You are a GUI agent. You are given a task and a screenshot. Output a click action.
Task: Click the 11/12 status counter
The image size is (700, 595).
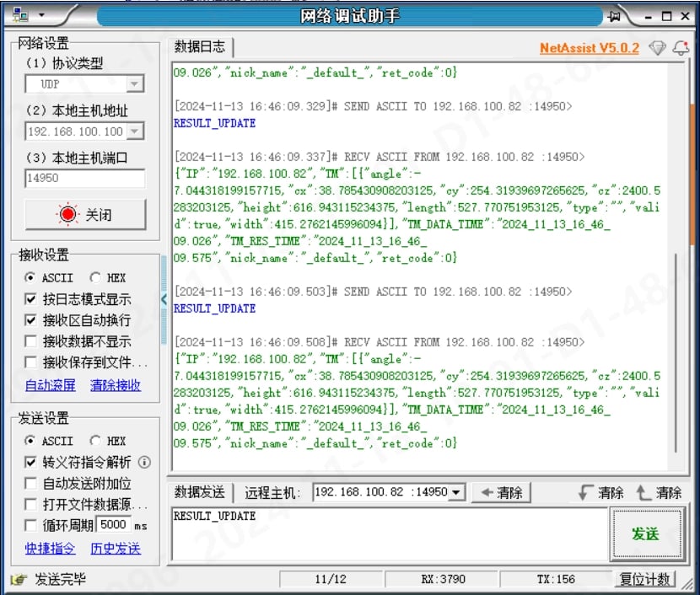tap(331, 579)
